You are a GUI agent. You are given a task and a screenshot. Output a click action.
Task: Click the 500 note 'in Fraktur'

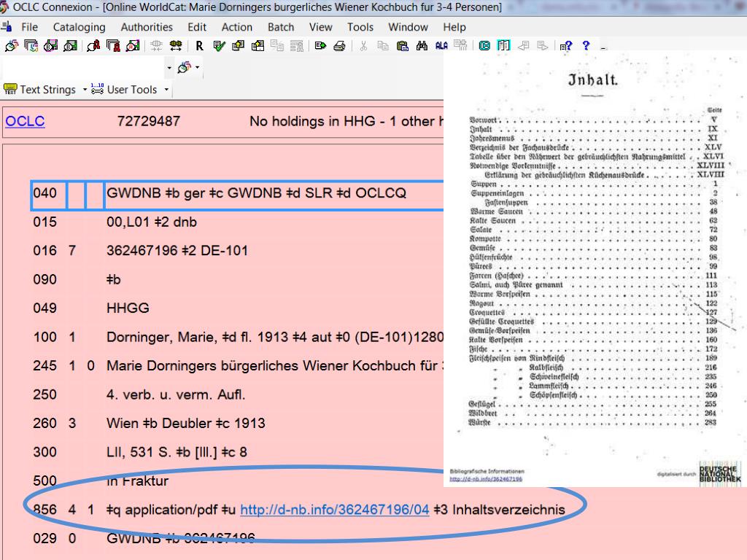point(137,481)
